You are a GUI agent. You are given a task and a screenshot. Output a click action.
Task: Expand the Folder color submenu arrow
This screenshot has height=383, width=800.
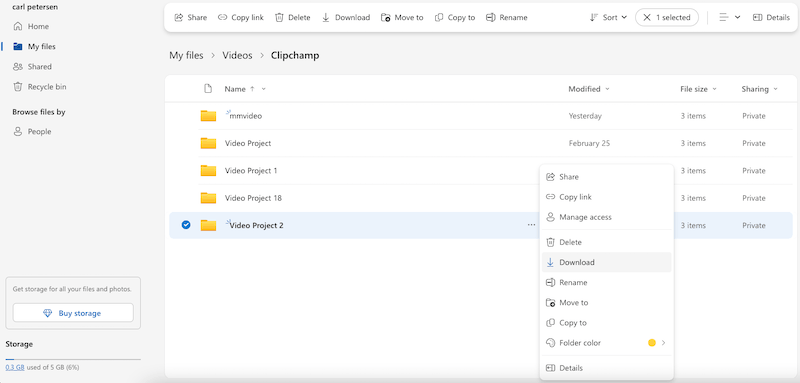(664, 343)
